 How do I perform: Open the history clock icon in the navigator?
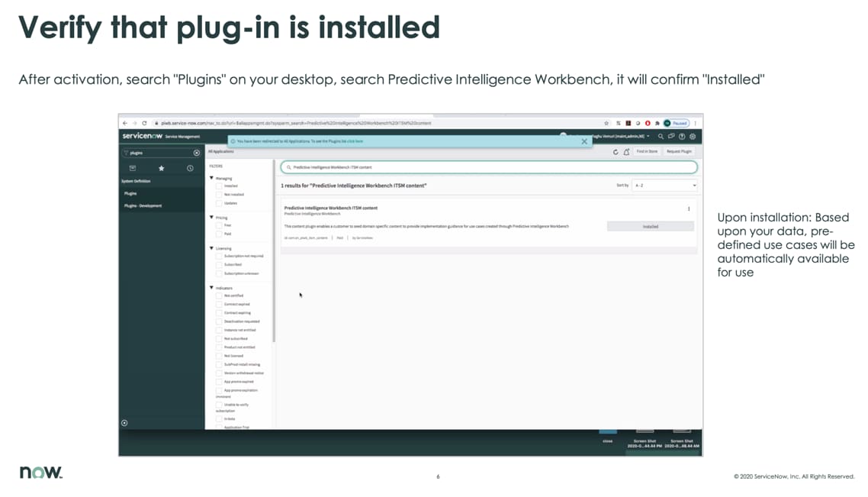tap(190, 168)
